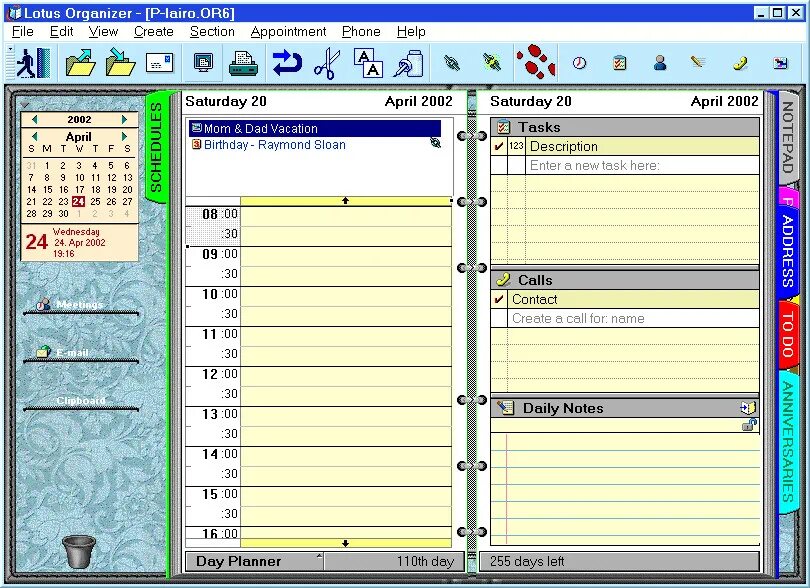Click the scissors cut icon
This screenshot has width=810, height=588.
click(x=327, y=64)
